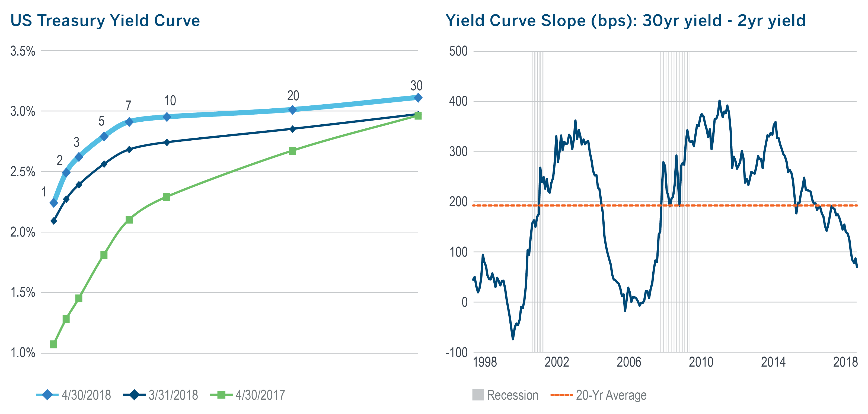Click the 3.5% y-axis label
868x414 pixels.
click(x=23, y=51)
